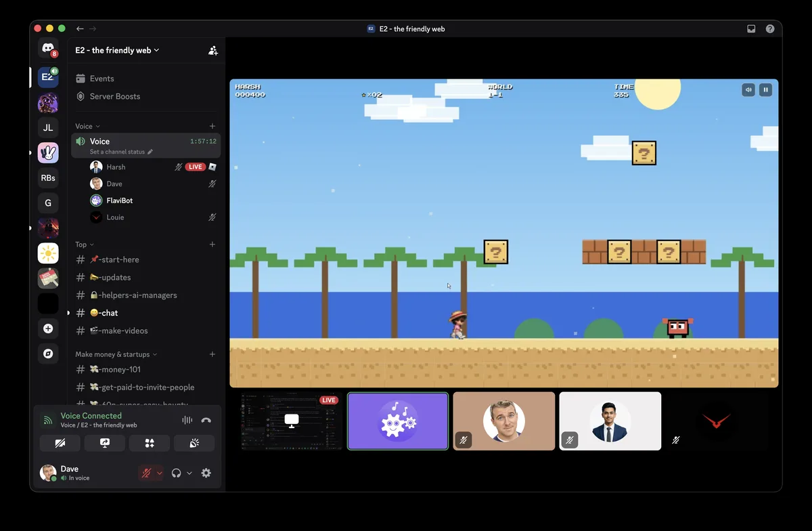Viewport: 812px width, 531px height.
Task: Create channel in Top category plus
Action: tap(212, 245)
